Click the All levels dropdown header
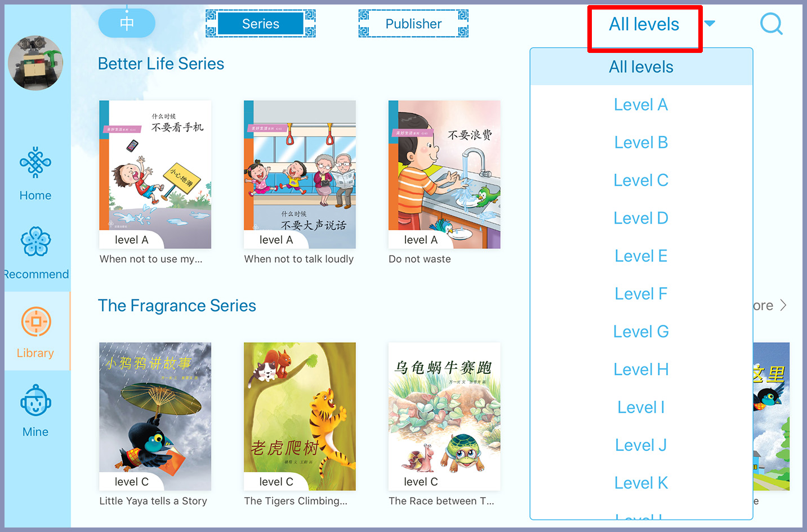This screenshot has width=807, height=532. pos(645,25)
